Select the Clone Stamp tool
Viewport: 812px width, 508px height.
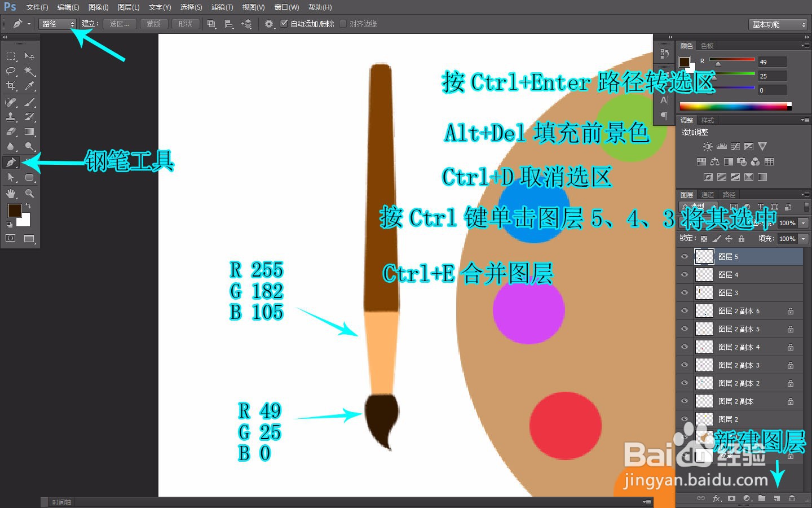pos(11,117)
